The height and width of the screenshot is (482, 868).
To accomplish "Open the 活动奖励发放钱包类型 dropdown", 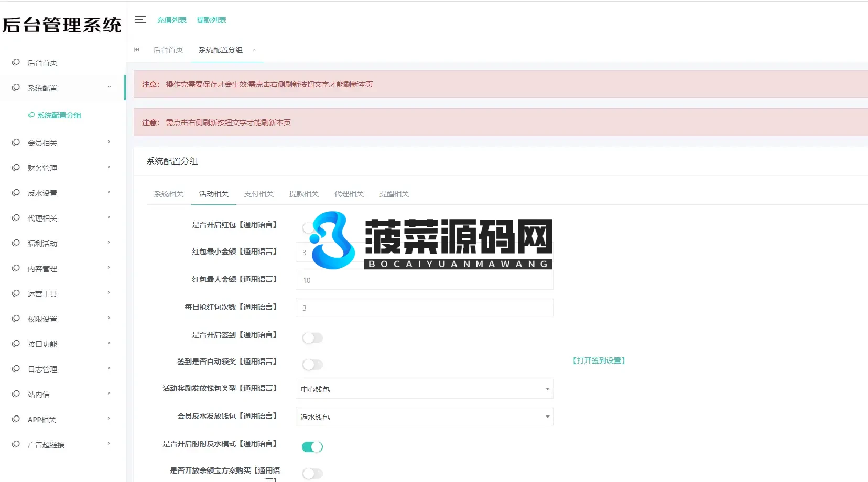I will pos(424,389).
